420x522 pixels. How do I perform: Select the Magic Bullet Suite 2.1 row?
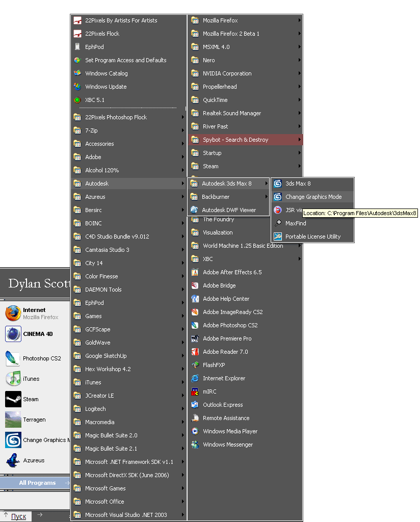129,449
